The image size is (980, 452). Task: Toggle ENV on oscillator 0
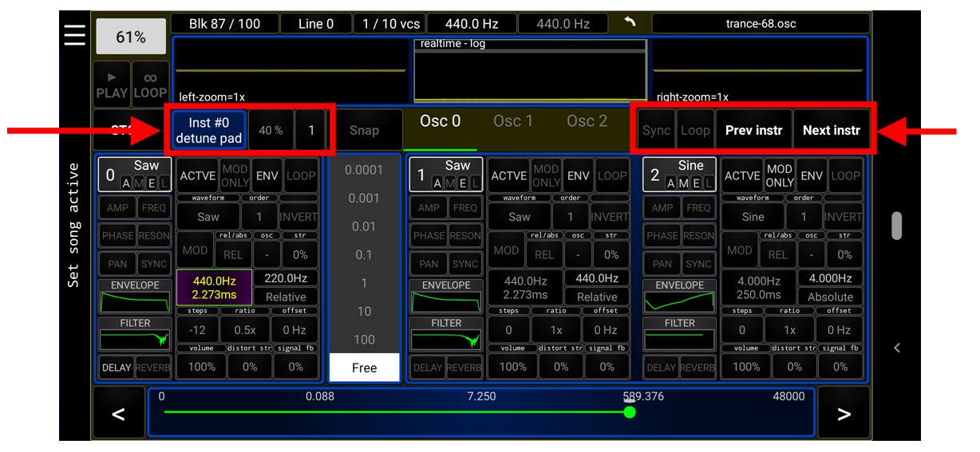click(266, 175)
